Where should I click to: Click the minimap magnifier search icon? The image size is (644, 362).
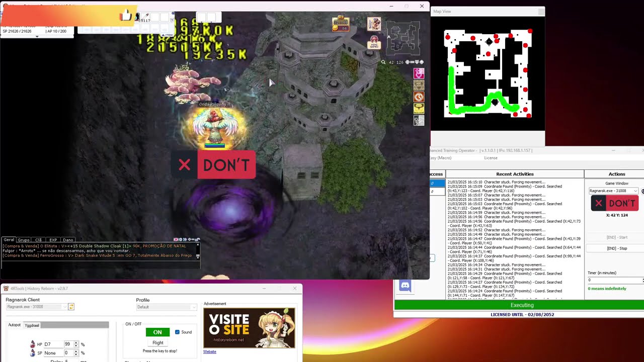[383, 62]
